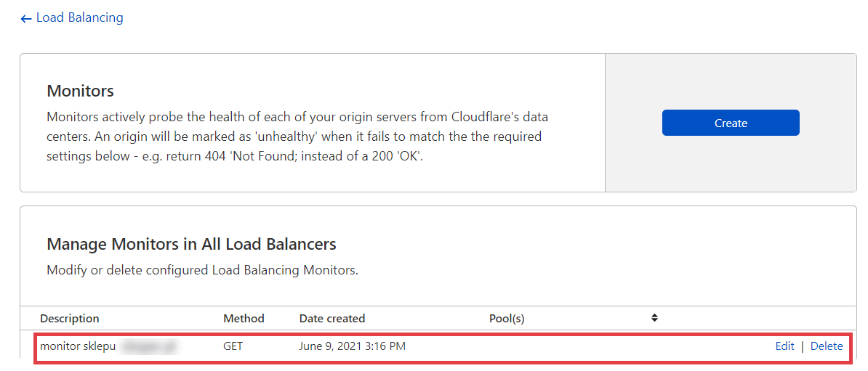Screen dimensions: 868x371
Task: Click the Monitors description paragraph
Action: [298, 136]
